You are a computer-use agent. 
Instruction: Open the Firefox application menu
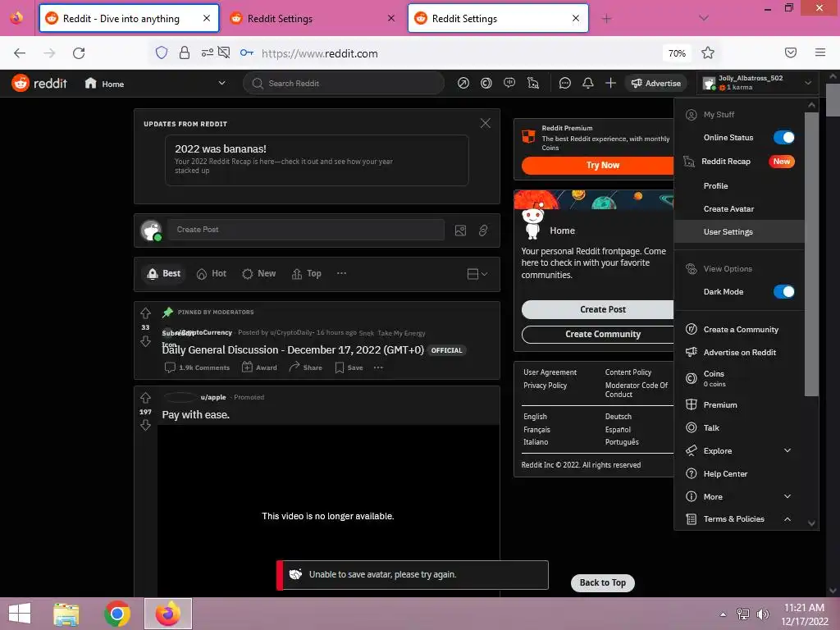820,52
